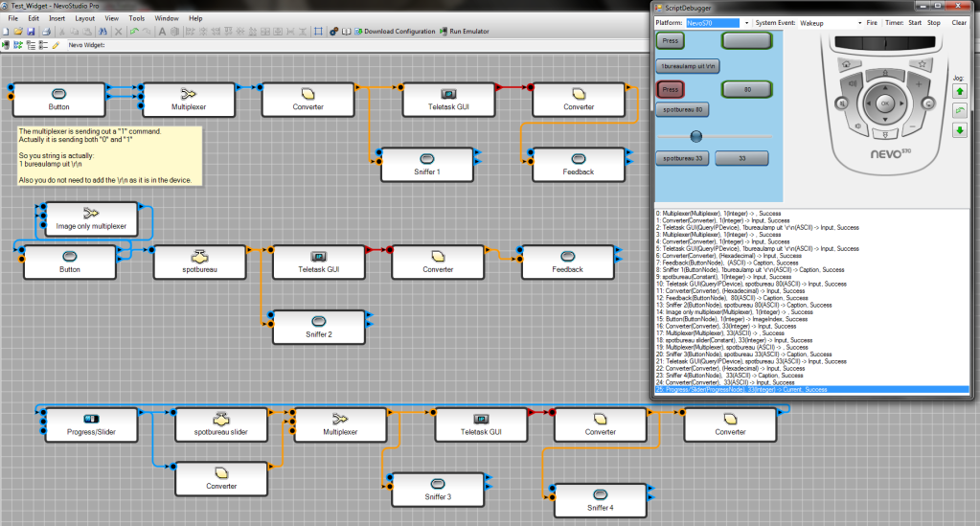Click the OK button on Nevo remote
This screenshot has width=980, height=526.
(884, 103)
